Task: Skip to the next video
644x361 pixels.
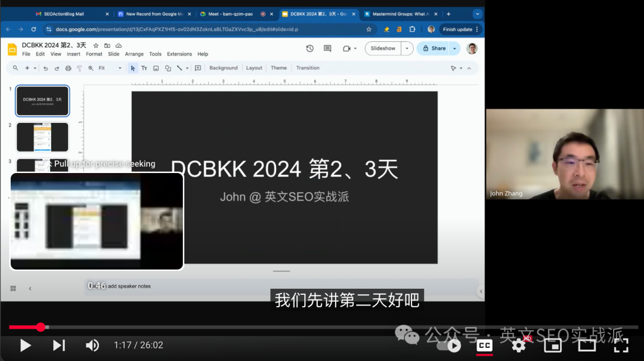Action: [x=59, y=345]
